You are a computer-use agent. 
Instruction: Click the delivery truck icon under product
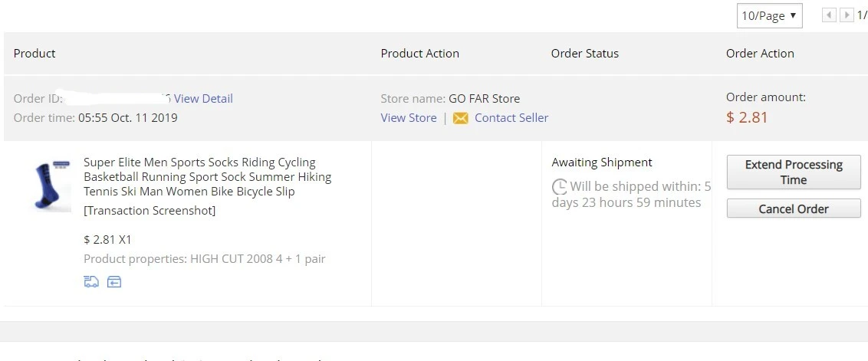click(x=91, y=282)
